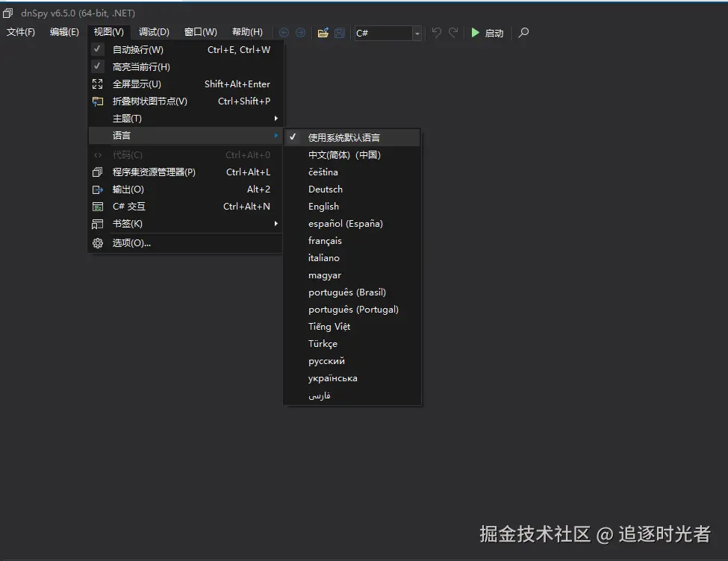Click the output window icon in menu
This screenshot has width=728, height=561.
pos(98,189)
